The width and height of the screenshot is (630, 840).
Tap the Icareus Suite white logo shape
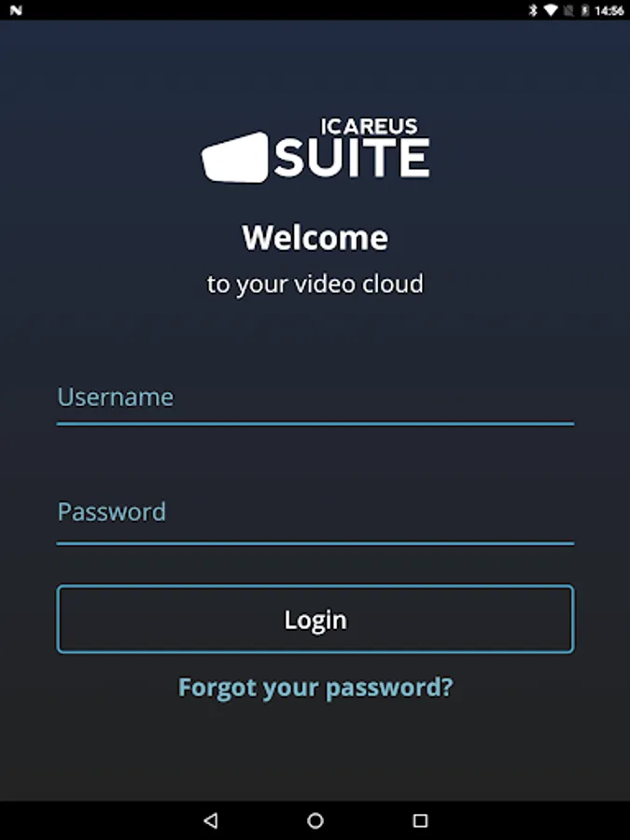tap(234, 158)
